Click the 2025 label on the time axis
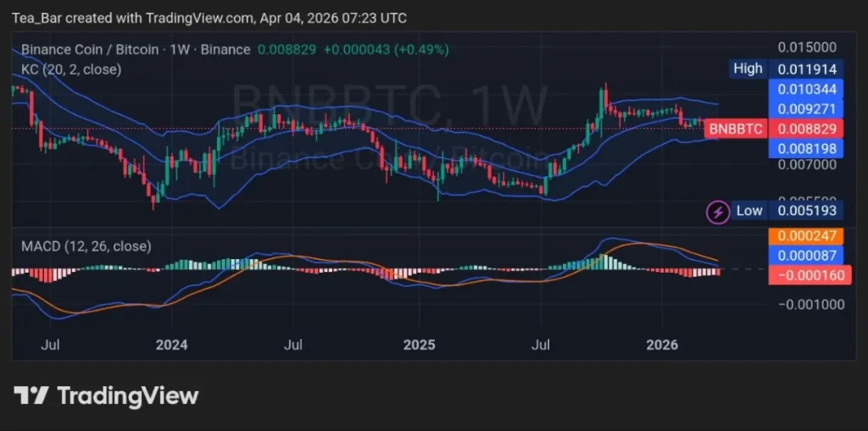 (x=420, y=345)
